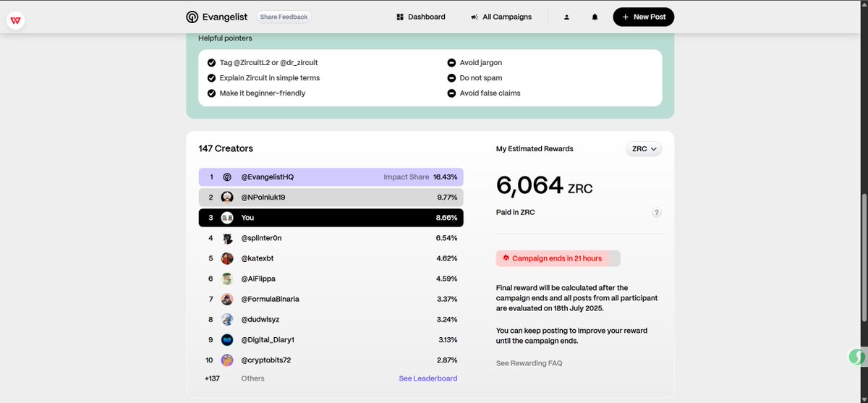Image resolution: width=868 pixels, height=403 pixels.
Task: Select the @cryptobits72 username
Action: [266, 360]
